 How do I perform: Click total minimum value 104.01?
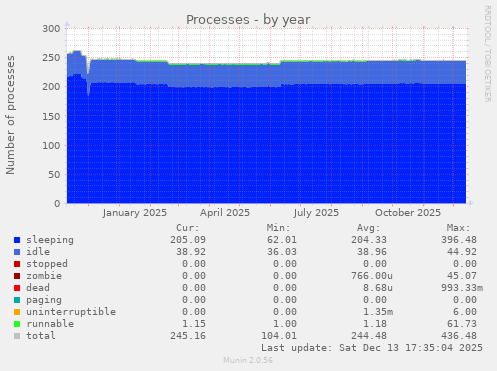coord(279,336)
